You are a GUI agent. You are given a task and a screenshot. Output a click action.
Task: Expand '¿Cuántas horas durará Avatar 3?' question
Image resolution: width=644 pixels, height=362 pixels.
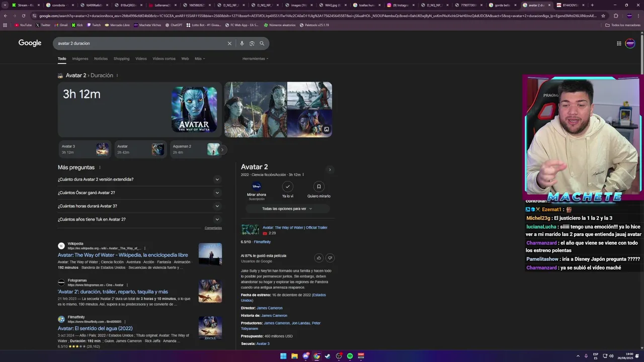coord(139,206)
